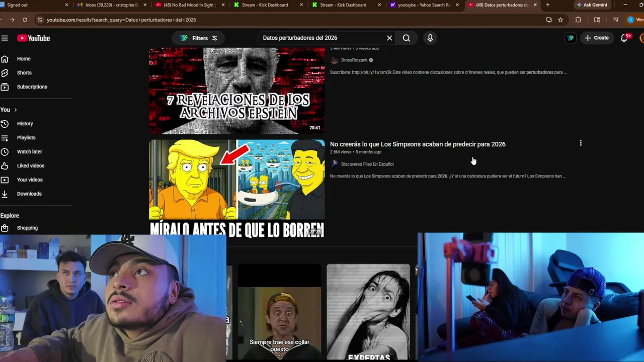Screen dimensions: 644x362
Task: Open Ask Gemini button
Action: [592, 5]
